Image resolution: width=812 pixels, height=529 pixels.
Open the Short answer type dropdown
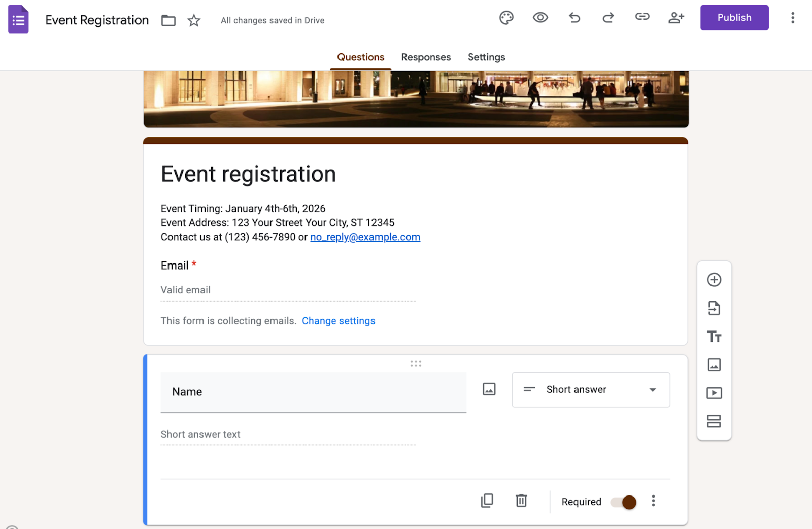coord(591,390)
